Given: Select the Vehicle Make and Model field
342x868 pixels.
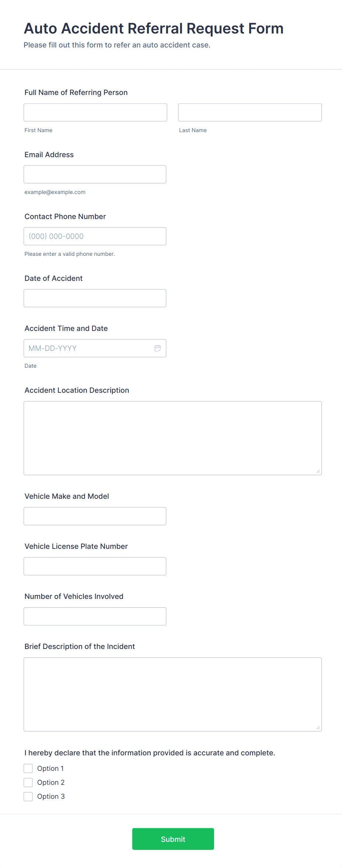Looking at the screenshot, I should [x=95, y=516].
